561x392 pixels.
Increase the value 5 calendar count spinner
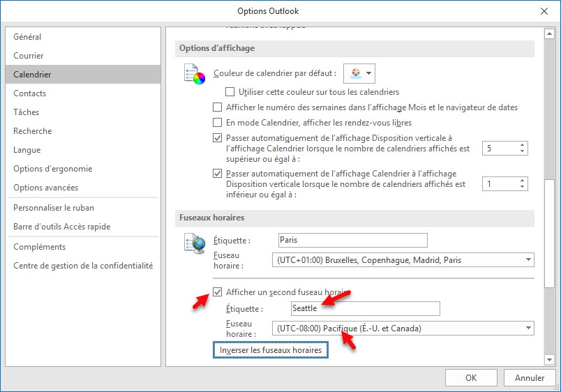coord(523,145)
